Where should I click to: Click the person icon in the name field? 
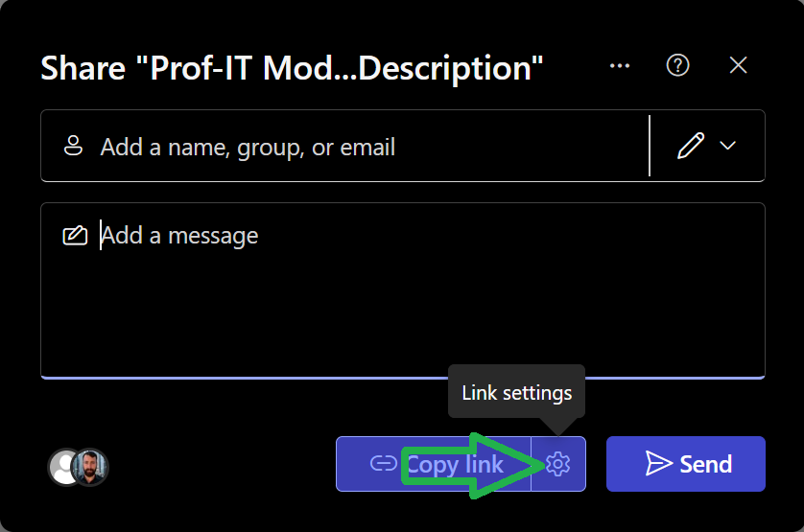point(73,147)
